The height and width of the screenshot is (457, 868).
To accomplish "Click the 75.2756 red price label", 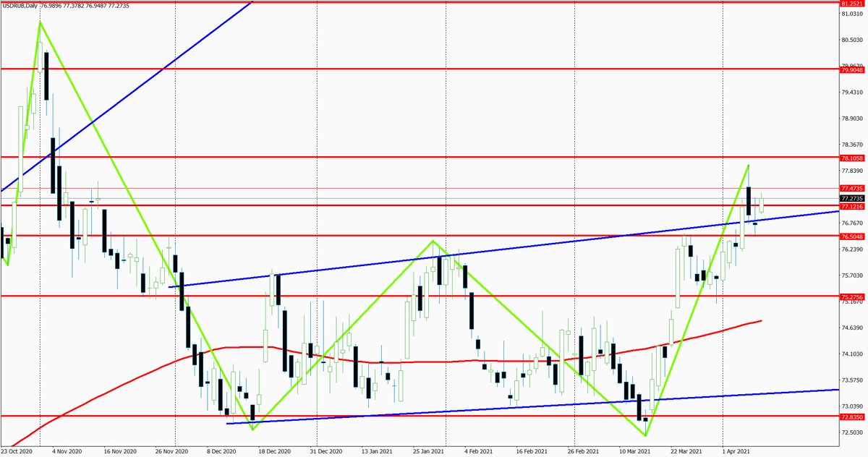I will [x=853, y=296].
